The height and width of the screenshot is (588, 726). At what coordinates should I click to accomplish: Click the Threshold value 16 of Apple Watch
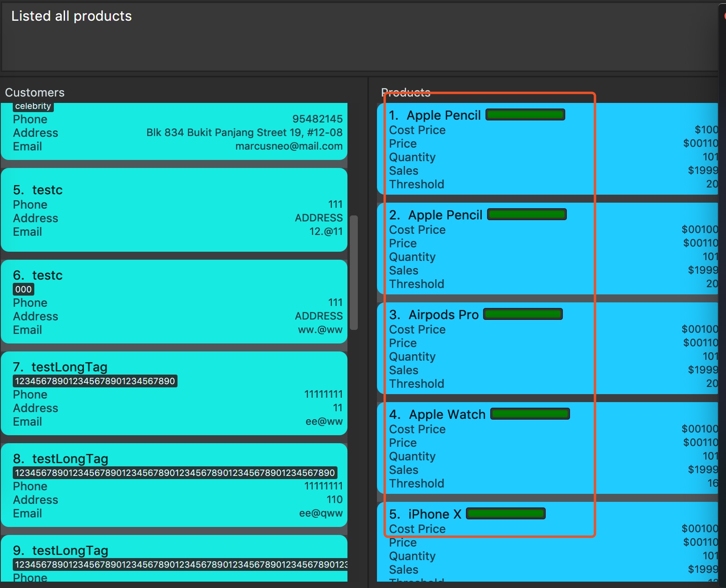(713, 483)
